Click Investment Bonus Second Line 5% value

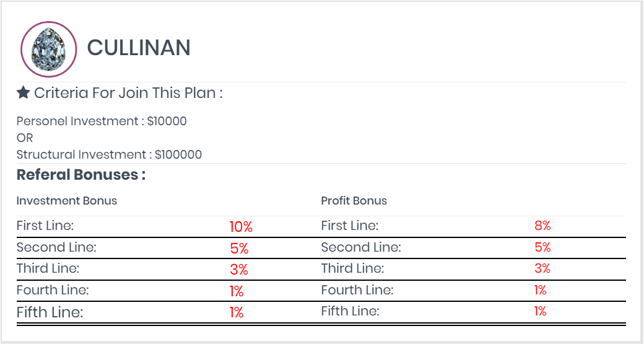[x=240, y=249]
